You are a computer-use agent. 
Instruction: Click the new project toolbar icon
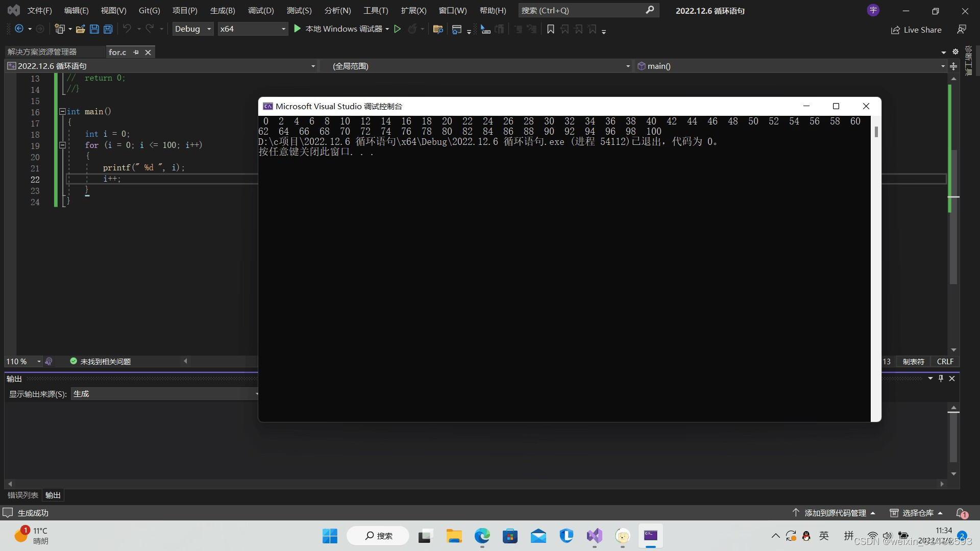coord(60,29)
